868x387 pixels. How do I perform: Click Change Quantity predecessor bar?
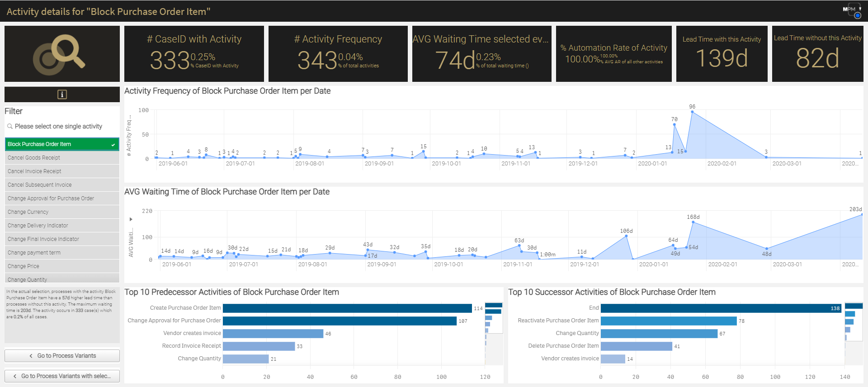tap(245, 359)
